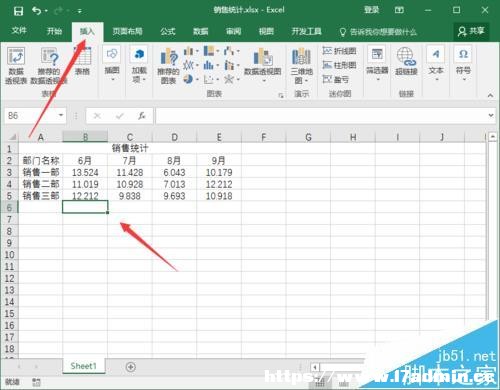This screenshot has height=390, width=500.
Task: Open the 文件 (File) tab
Action: (19, 31)
